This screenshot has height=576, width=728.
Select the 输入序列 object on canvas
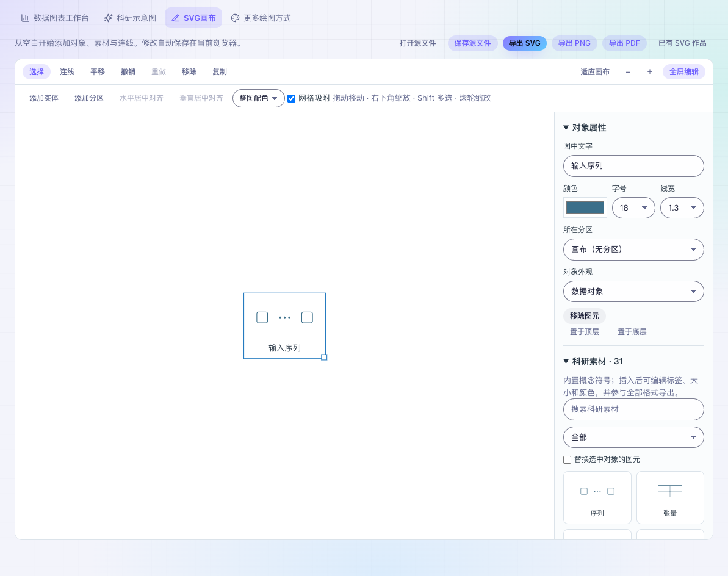coord(284,326)
